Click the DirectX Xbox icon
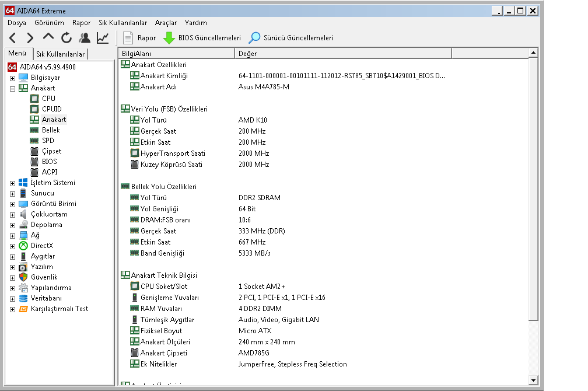The width and height of the screenshot is (588, 391). pos(23,246)
